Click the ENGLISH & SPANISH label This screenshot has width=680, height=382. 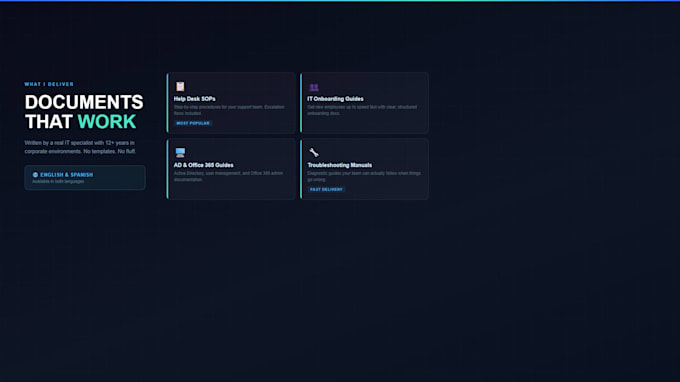point(66,175)
